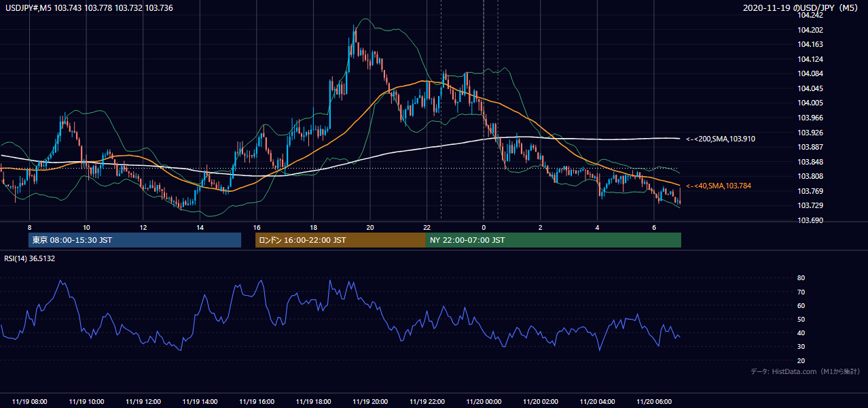Click price axis value 103.690
Viewport: 868px width, 408px height.
(810, 220)
